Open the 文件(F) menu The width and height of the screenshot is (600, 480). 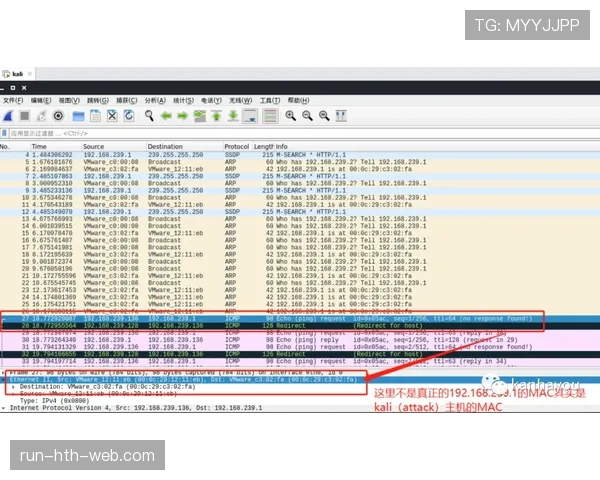click(x=12, y=101)
